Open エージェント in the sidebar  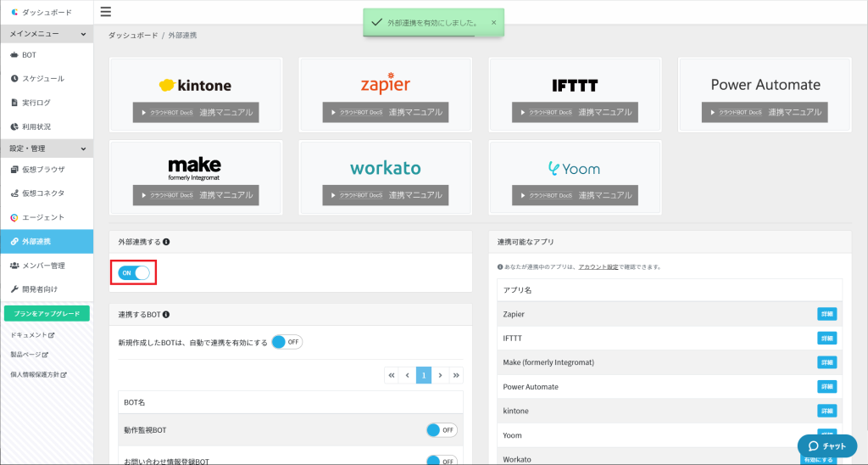[47, 217]
